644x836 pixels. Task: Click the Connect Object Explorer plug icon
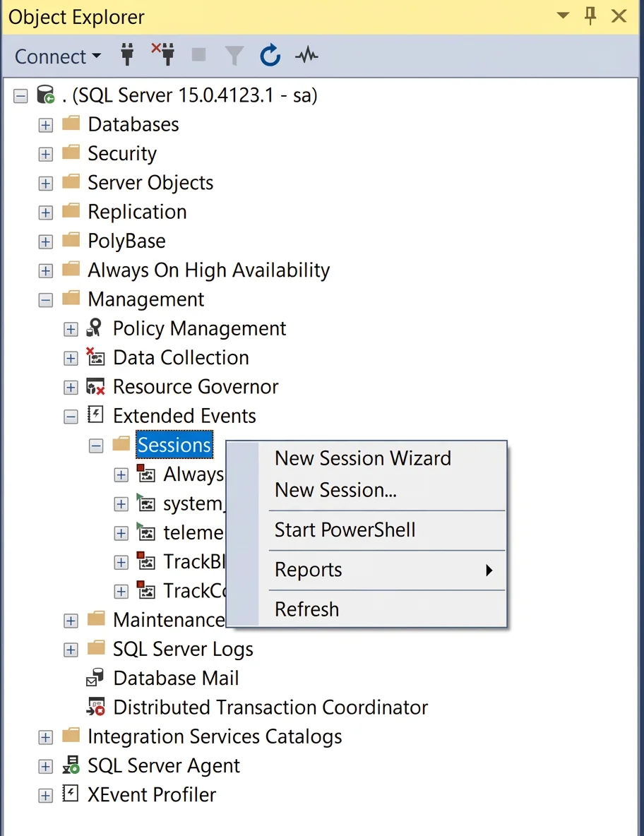click(x=127, y=55)
